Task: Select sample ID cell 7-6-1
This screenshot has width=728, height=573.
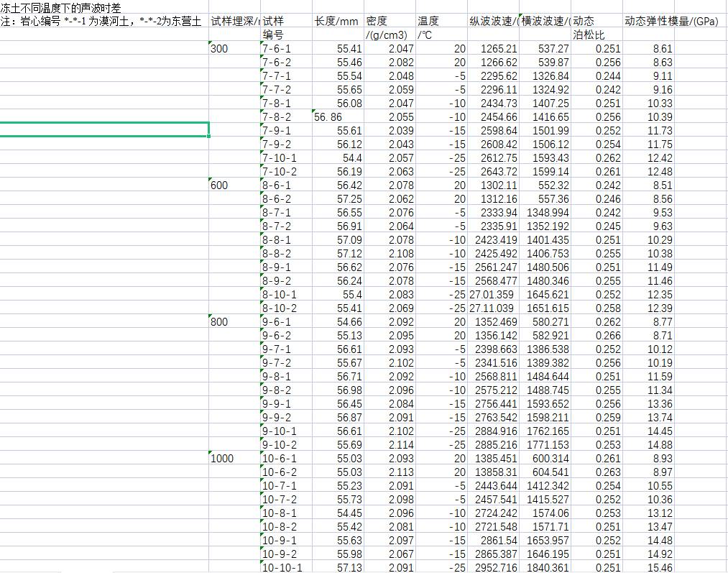Action: click(277, 49)
